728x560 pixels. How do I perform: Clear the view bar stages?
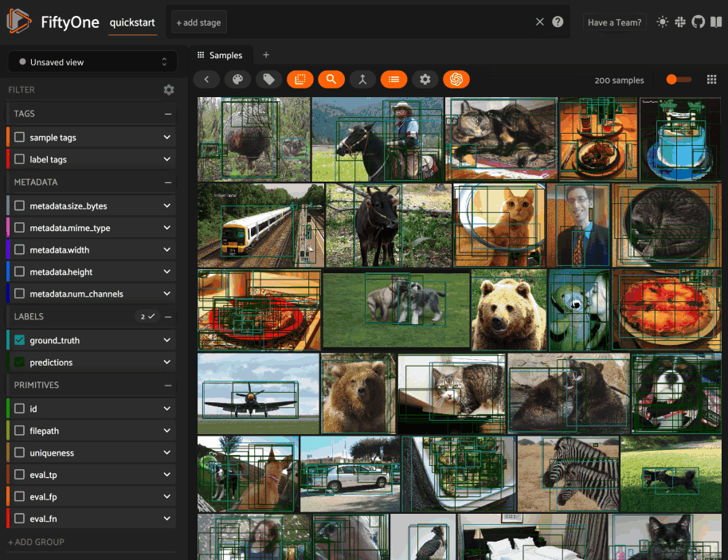click(x=539, y=22)
